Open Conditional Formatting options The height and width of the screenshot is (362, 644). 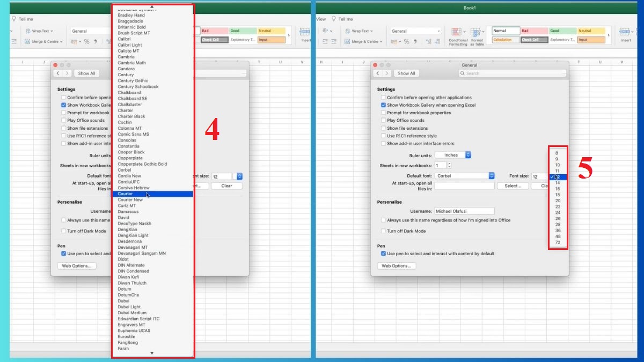click(x=457, y=33)
